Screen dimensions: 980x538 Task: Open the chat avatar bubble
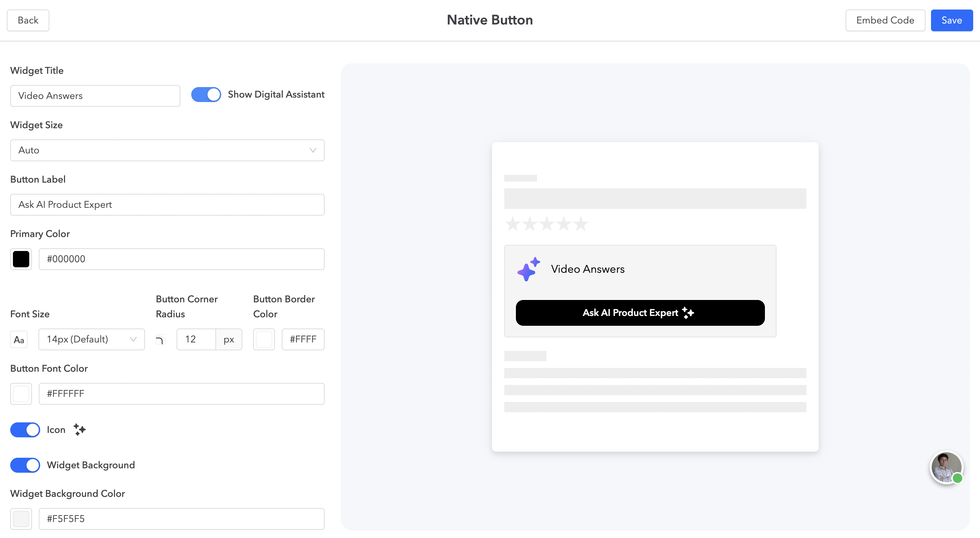(x=946, y=467)
